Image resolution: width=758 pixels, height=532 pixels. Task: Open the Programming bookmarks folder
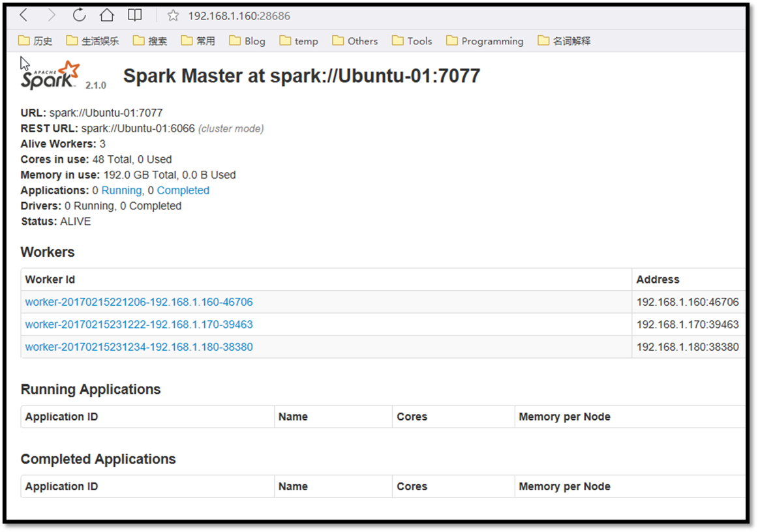(485, 41)
